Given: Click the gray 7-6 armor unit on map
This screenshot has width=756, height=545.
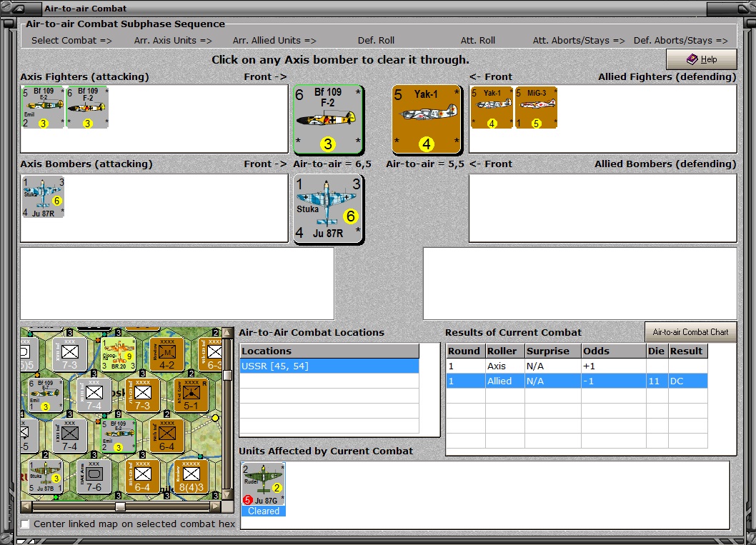Looking at the screenshot, I should pos(94,476).
